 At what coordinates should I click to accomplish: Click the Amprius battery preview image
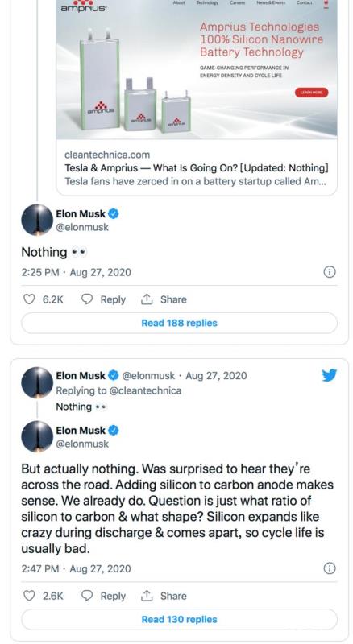pos(197,69)
